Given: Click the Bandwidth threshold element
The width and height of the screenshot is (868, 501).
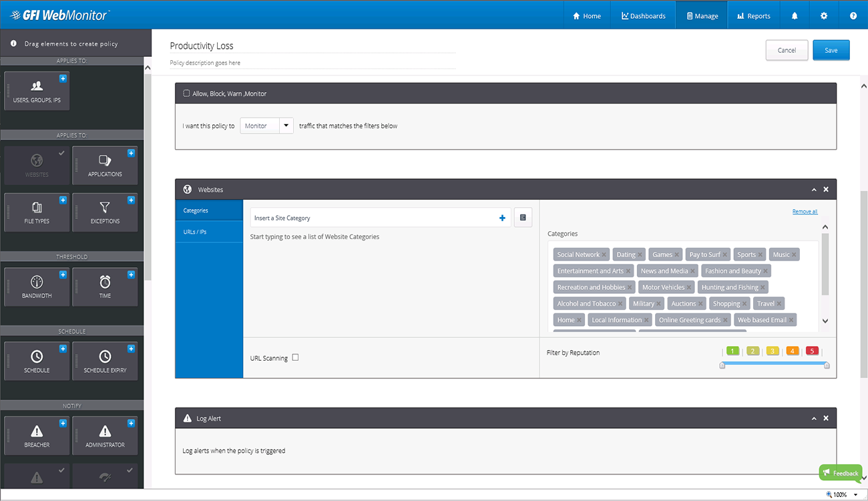Looking at the screenshot, I should [x=37, y=287].
